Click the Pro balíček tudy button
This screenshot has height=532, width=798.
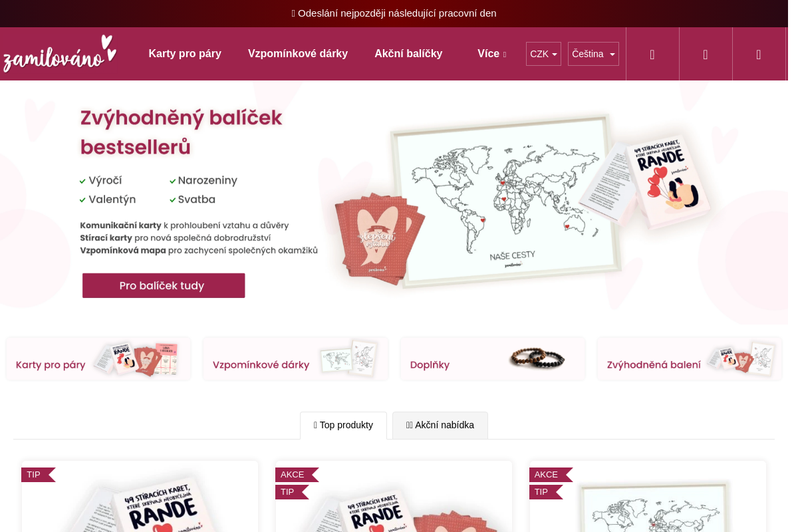(164, 285)
